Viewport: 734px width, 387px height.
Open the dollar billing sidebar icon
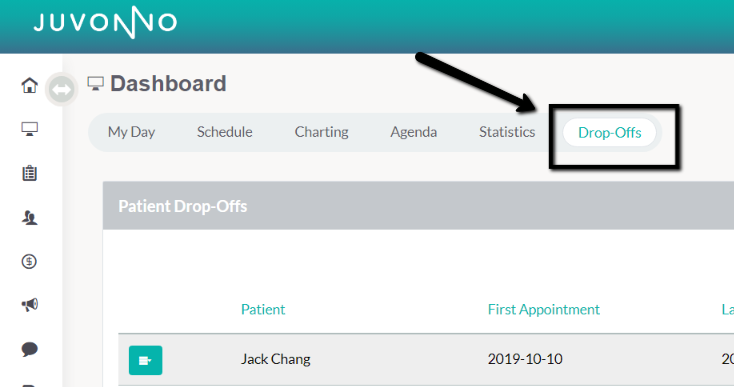[29, 261]
